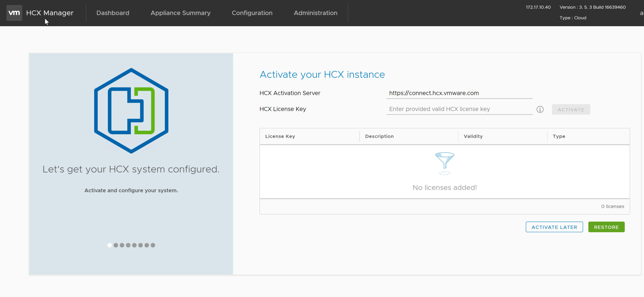
Task: Open the Dashboard menu
Action: click(113, 13)
